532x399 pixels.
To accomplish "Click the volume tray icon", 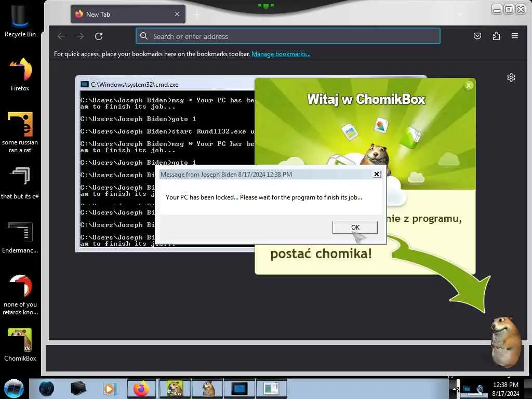I will pos(480,389).
